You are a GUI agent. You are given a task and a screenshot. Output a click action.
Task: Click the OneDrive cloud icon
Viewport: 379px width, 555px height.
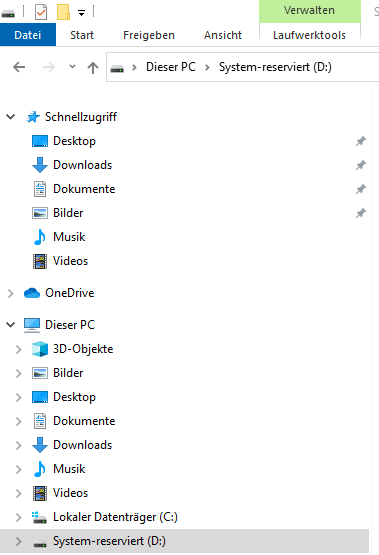point(32,293)
